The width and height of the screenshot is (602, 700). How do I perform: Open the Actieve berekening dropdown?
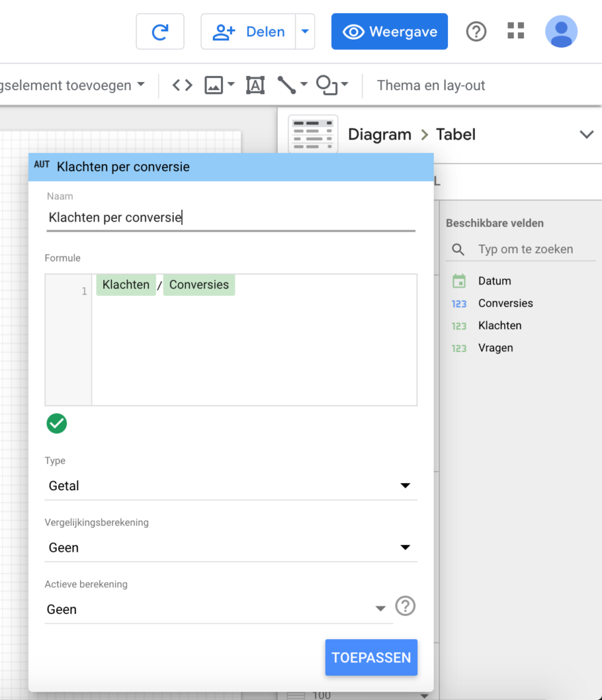point(218,609)
